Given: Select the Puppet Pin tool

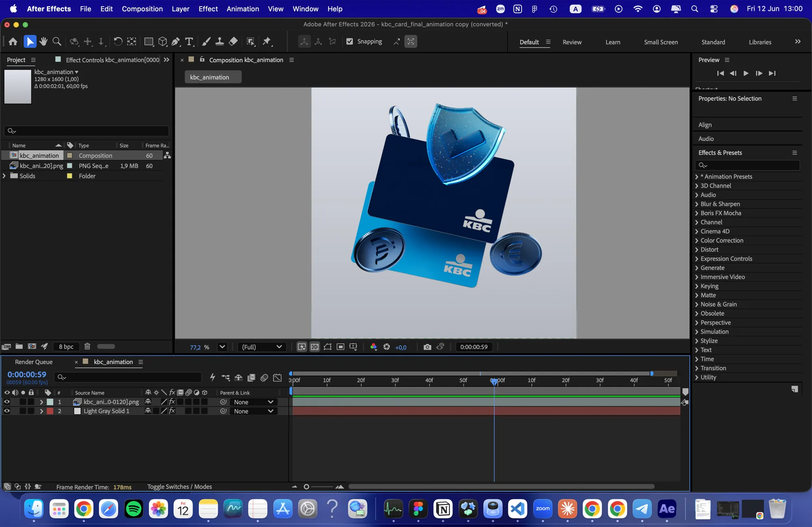Looking at the screenshot, I should point(267,41).
